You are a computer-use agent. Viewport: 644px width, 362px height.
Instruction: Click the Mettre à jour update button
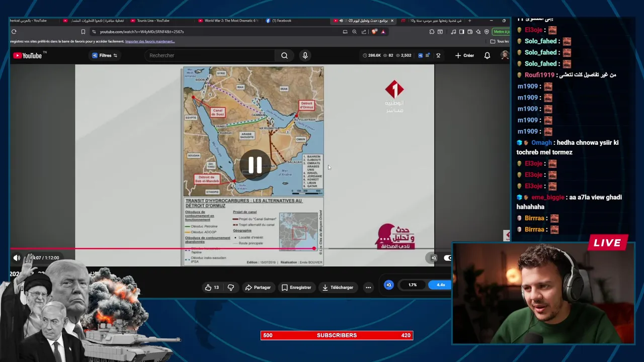click(502, 32)
